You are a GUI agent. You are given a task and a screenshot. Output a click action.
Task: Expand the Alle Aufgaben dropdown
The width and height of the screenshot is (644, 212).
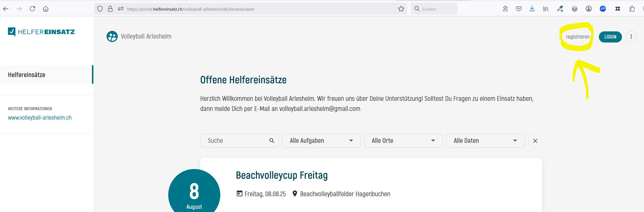coord(321,141)
